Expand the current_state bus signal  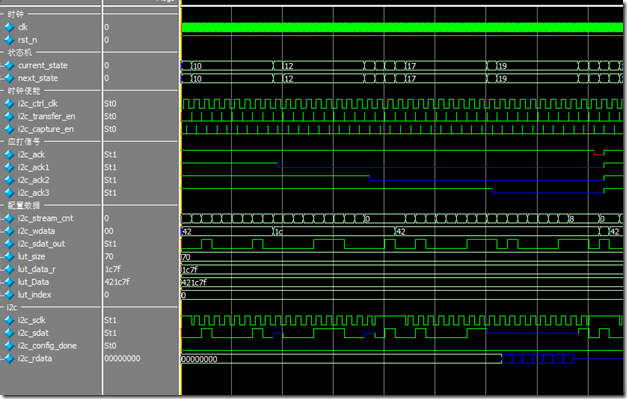click(x=2, y=65)
